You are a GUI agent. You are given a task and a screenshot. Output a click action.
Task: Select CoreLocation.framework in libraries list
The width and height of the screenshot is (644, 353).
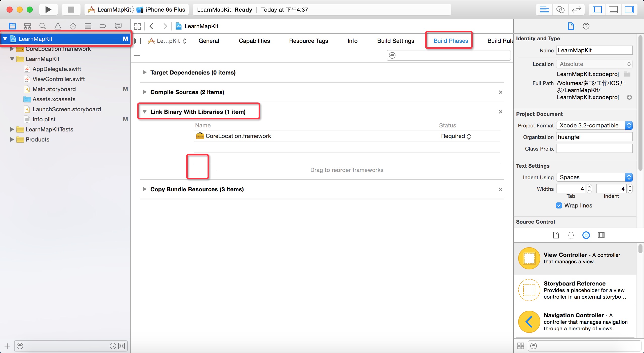347,136
